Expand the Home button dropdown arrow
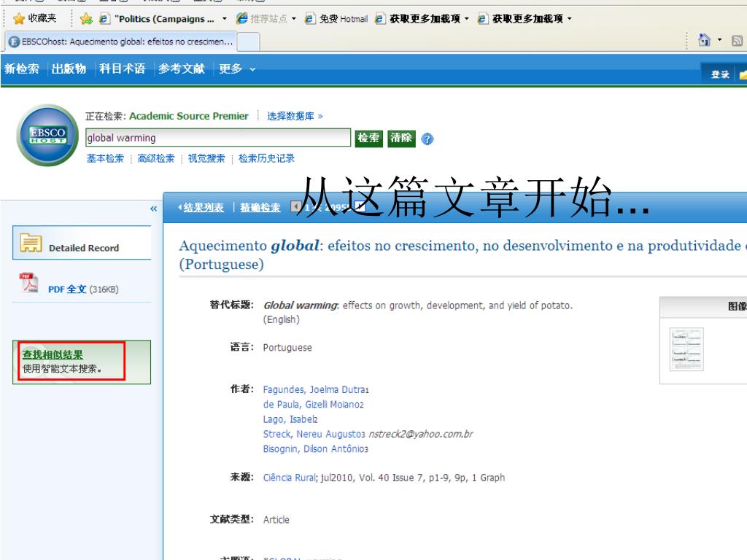Screen dimensions: 747x560 (719, 40)
